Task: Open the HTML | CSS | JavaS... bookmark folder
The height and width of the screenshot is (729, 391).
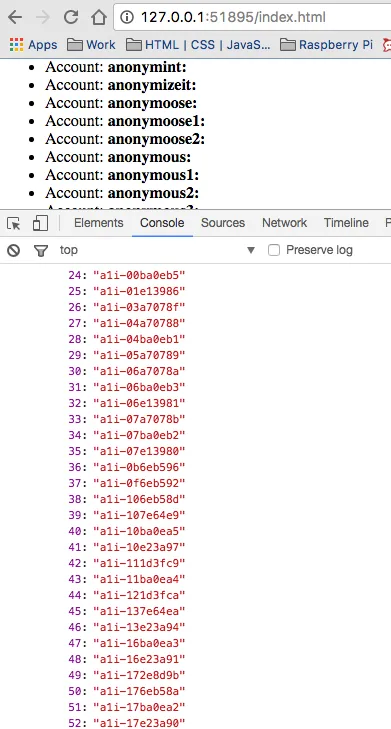Action: (x=199, y=45)
